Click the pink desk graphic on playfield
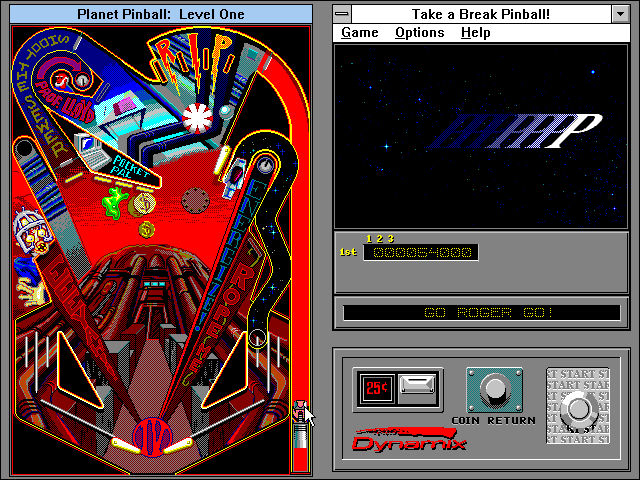 coord(122,110)
